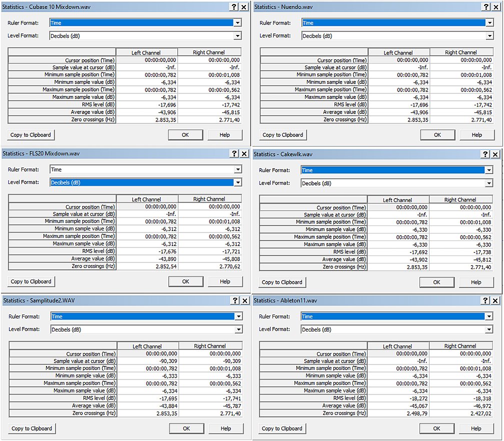Open Ruler Format dropdown in Ableton11.wav window
Image resolution: width=504 pixels, height=441 pixels.
click(x=489, y=316)
